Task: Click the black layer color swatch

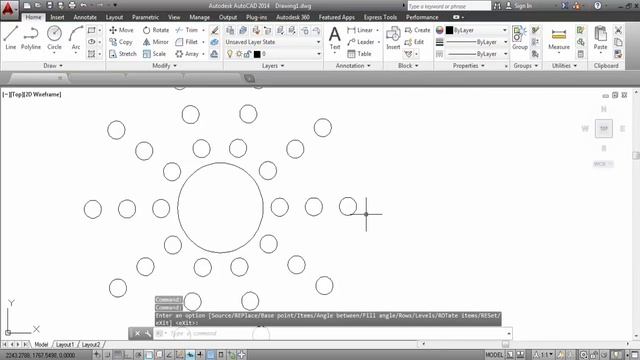Action: pyautogui.click(x=257, y=54)
